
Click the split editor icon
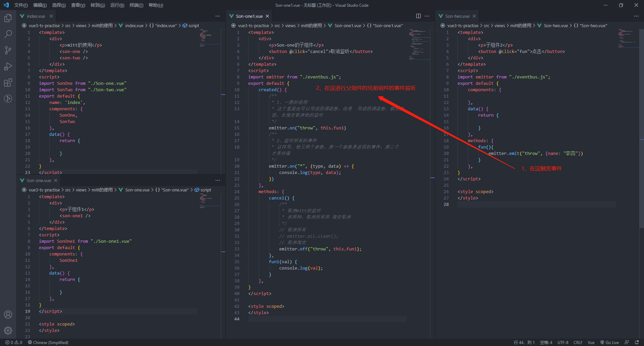[418, 16]
